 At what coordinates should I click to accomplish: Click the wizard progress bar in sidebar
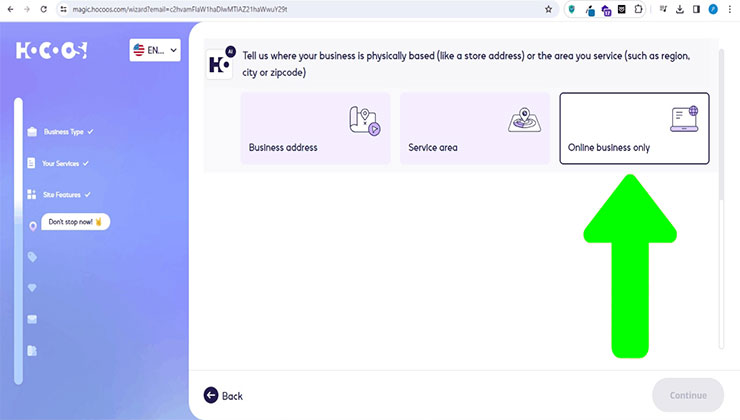[x=18, y=241]
